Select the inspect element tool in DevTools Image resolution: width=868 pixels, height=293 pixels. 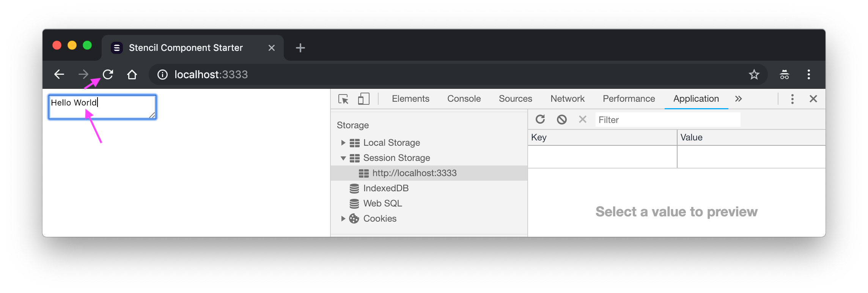coord(343,99)
